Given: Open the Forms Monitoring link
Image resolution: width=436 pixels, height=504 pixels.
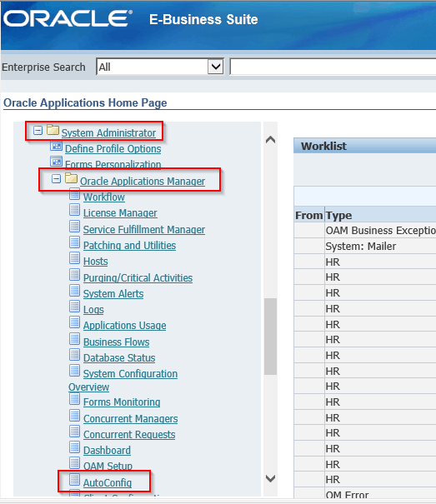Looking at the screenshot, I should click(x=122, y=402).
